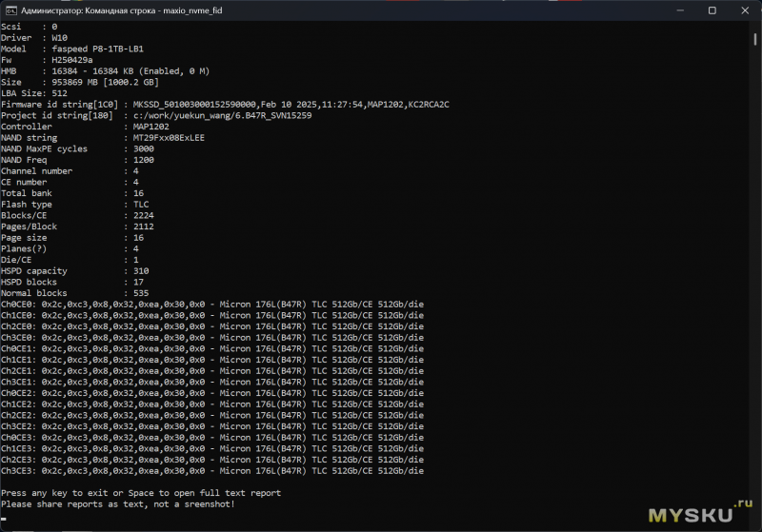Screen dimensions: 762x532
Task: Click the 'Driver : W10' line
Action: [x=34, y=38]
